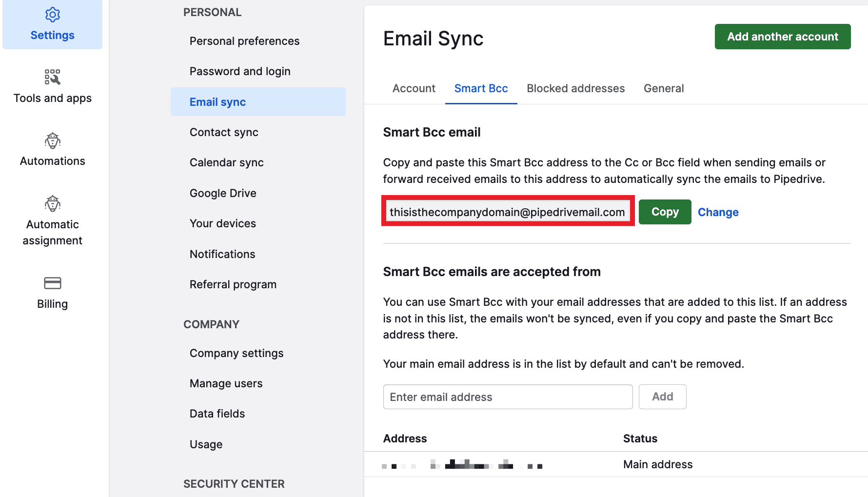The image size is (868, 497).
Task: Open Calendar sync settings
Action: tap(226, 162)
